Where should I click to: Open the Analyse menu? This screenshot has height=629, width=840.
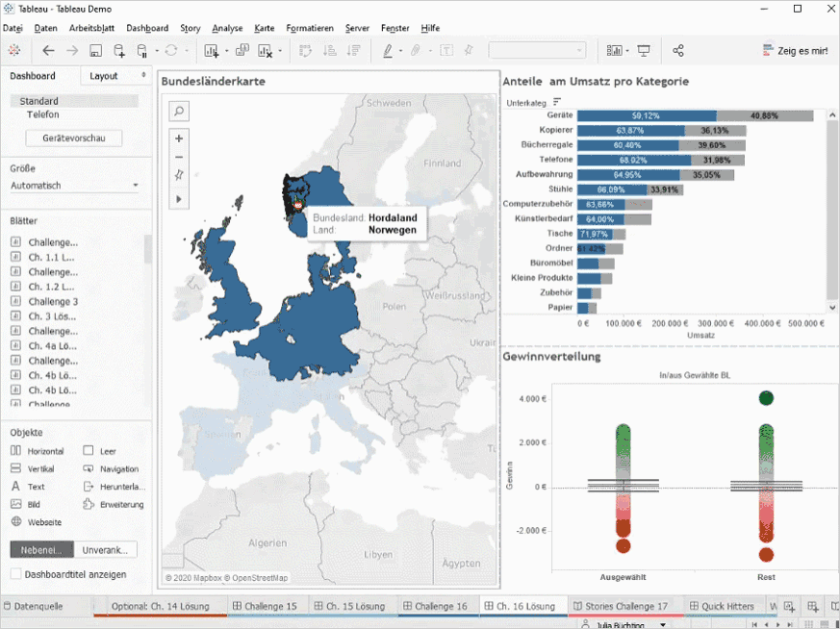pyautogui.click(x=227, y=28)
